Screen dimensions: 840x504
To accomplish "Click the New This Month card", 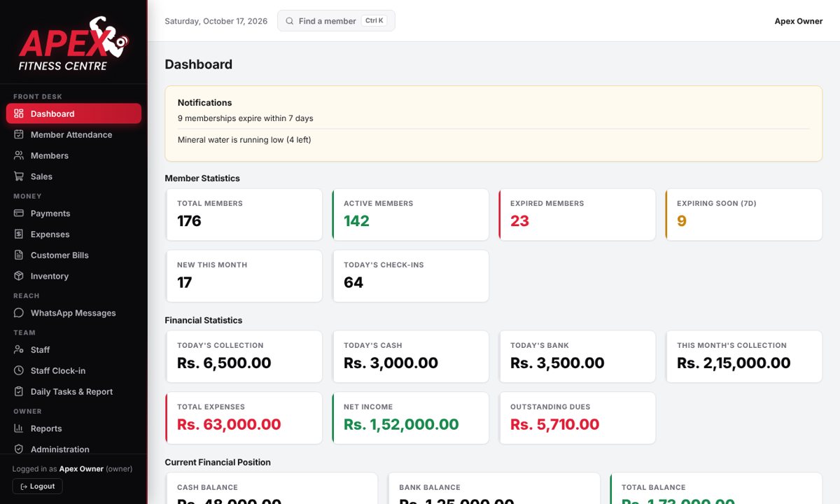I will (244, 276).
